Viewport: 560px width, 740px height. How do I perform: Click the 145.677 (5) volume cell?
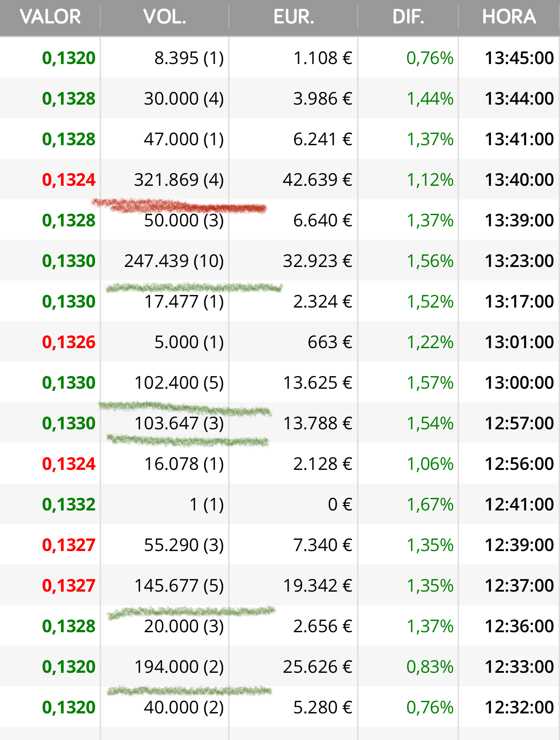(179, 586)
